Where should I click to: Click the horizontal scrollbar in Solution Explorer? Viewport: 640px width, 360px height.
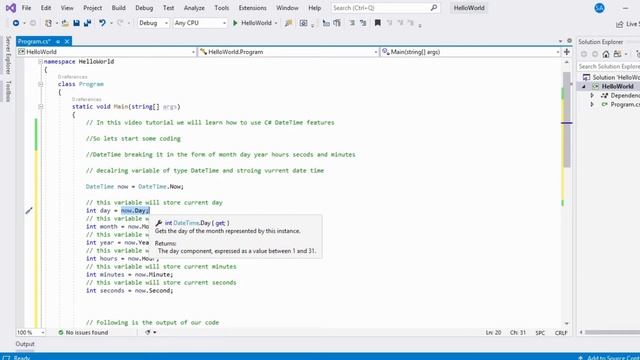tap(612, 332)
